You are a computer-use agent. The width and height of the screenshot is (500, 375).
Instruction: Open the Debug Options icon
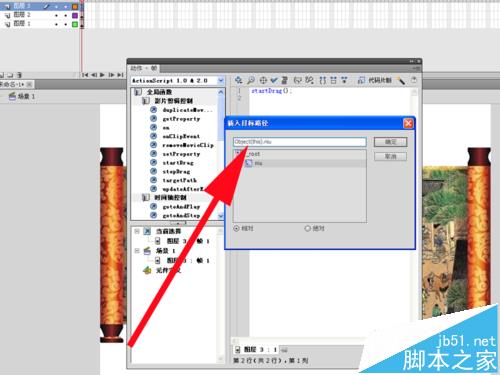pyautogui.click(x=309, y=80)
